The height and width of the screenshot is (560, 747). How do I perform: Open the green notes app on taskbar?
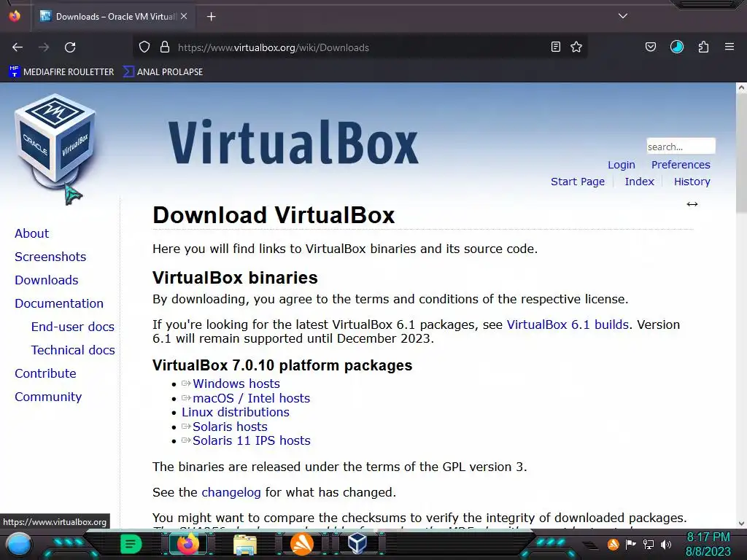pos(131,544)
